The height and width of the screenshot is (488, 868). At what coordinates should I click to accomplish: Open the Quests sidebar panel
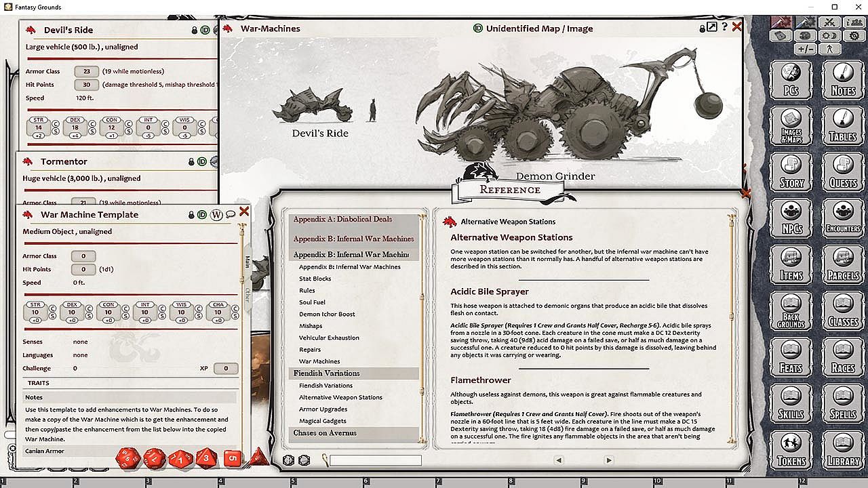[x=843, y=172]
